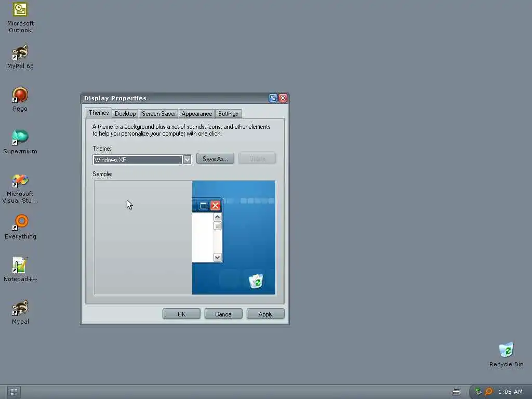The width and height of the screenshot is (532, 399).
Task: Click the on-screen keyboard taskbar icon
Action: pyautogui.click(x=456, y=392)
